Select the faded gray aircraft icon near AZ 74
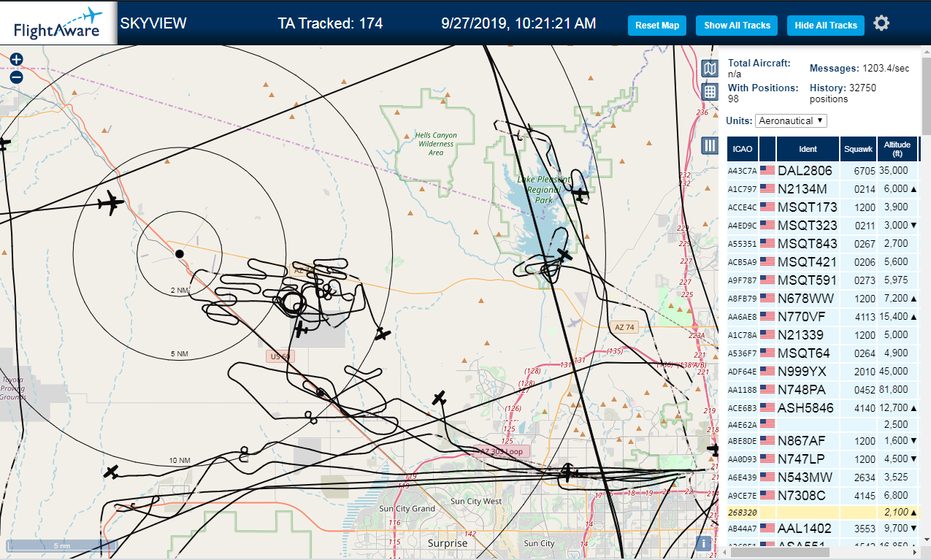This screenshot has height=560, width=931. pyautogui.click(x=574, y=322)
